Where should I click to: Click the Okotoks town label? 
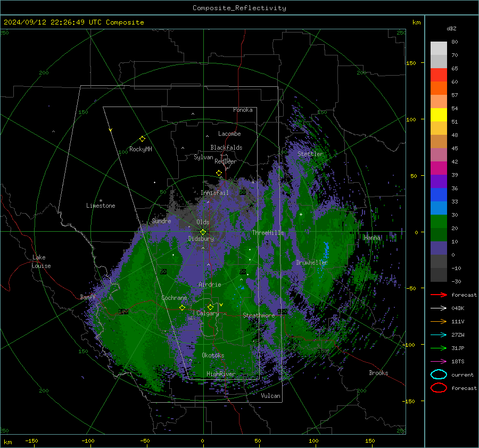coord(213,355)
